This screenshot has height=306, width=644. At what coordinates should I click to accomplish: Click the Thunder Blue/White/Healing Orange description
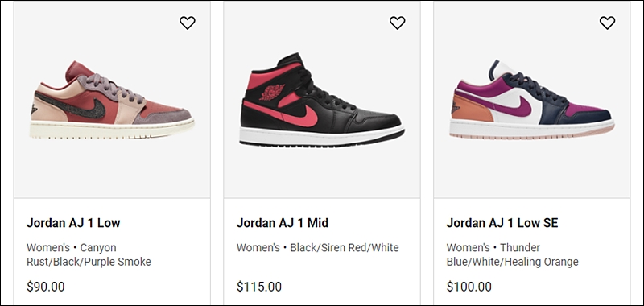tap(512, 254)
